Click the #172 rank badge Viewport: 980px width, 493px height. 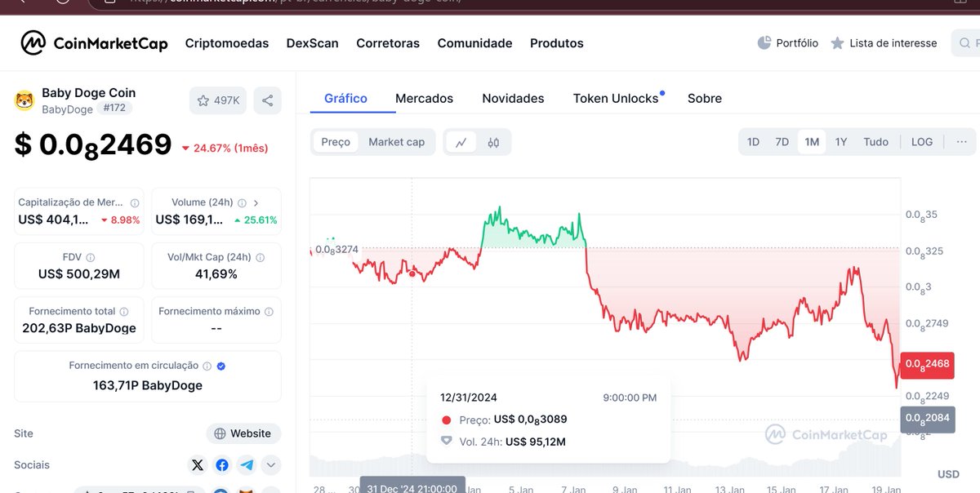[x=114, y=109]
